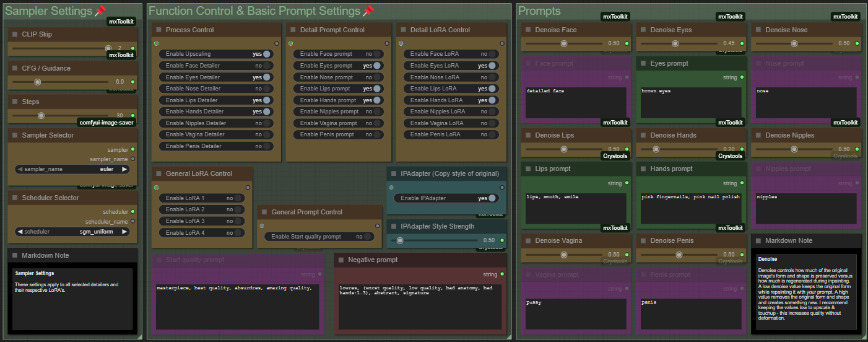Screen dimensions: 868x342
Task: Toggle Enable Start quality prompt switch
Action: click(368, 237)
